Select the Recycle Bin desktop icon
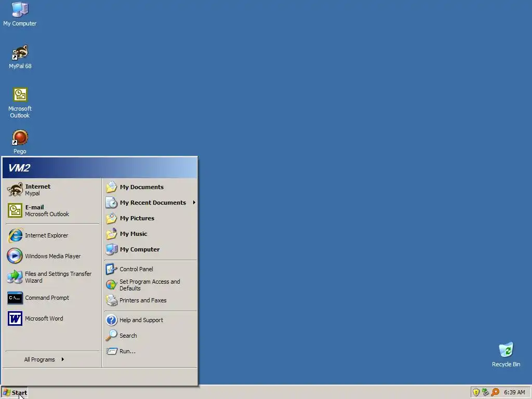Image resolution: width=532 pixels, height=399 pixels. 506,354
